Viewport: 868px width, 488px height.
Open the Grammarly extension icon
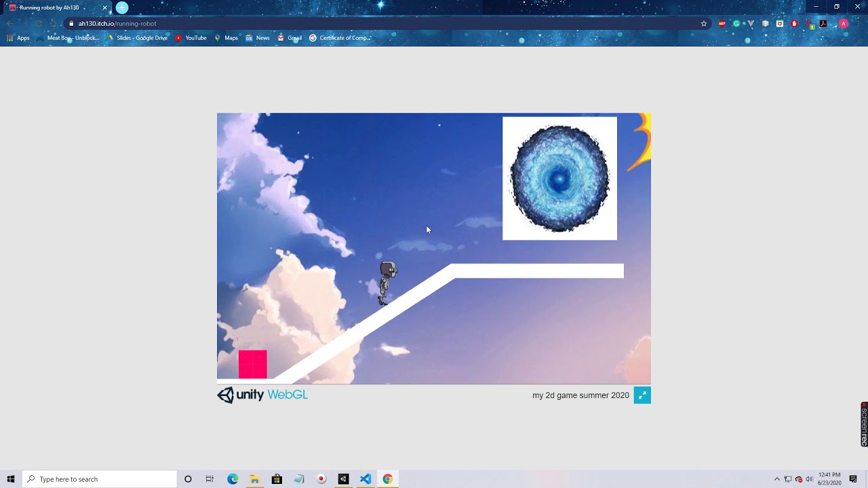[x=736, y=23]
